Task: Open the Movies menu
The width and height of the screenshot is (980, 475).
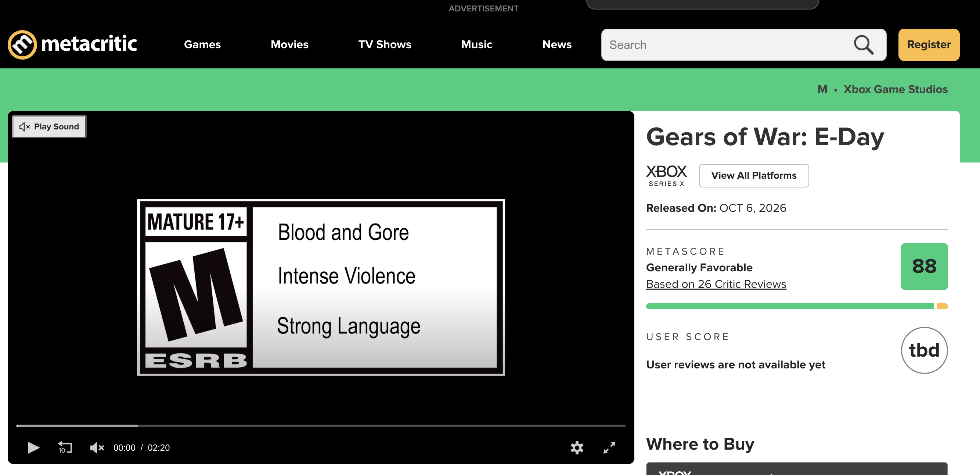Action: (x=289, y=44)
